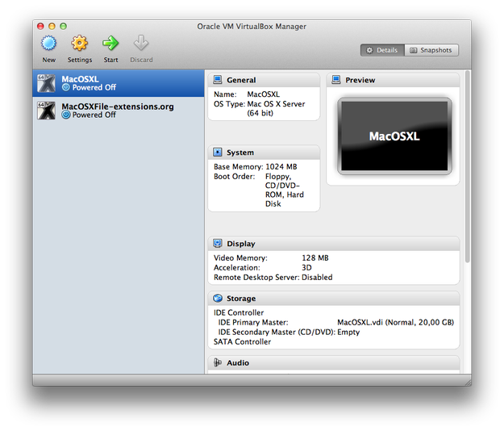The height and width of the screenshot is (431, 504).
Task: Click the MacOSXL preview thumbnail
Action: (394, 136)
